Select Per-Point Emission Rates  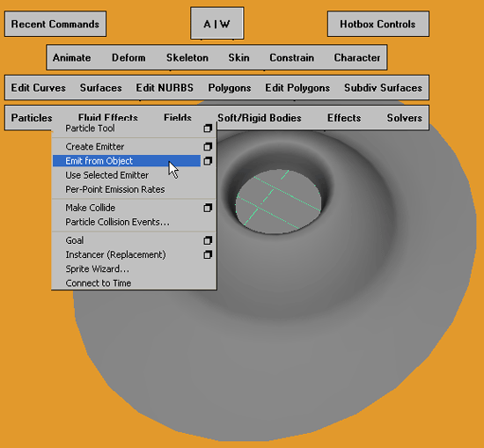[114, 189]
